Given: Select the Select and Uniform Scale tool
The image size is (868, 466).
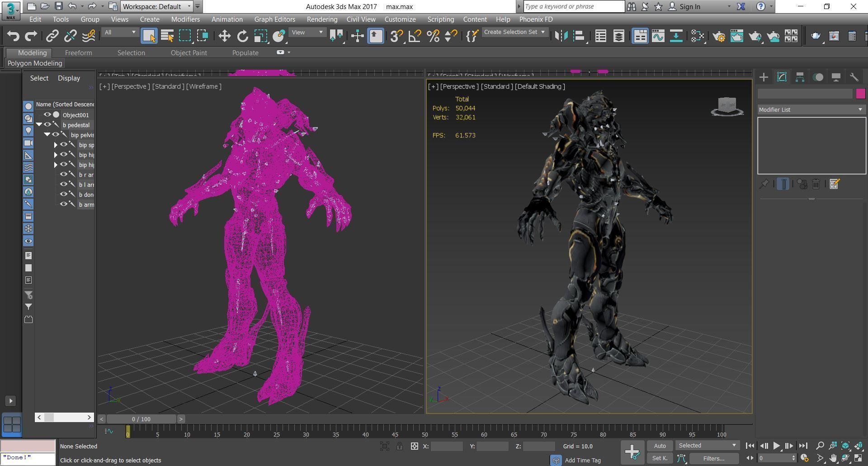Looking at the screenshot, I should coord(260,36).
